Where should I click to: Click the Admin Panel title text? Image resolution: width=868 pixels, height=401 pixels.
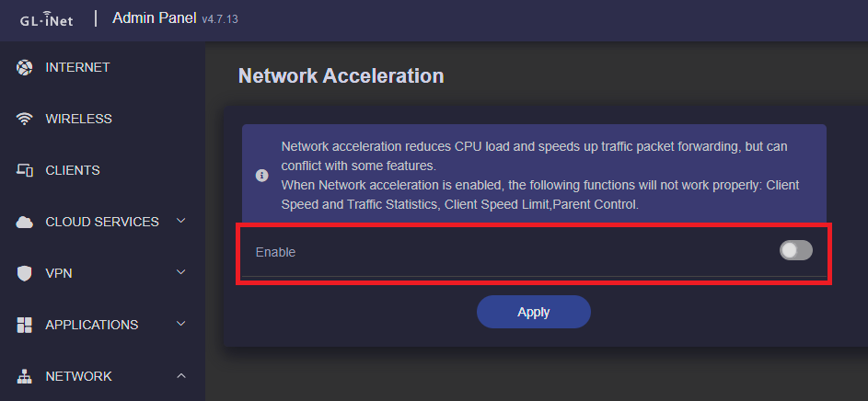(153, 18)
